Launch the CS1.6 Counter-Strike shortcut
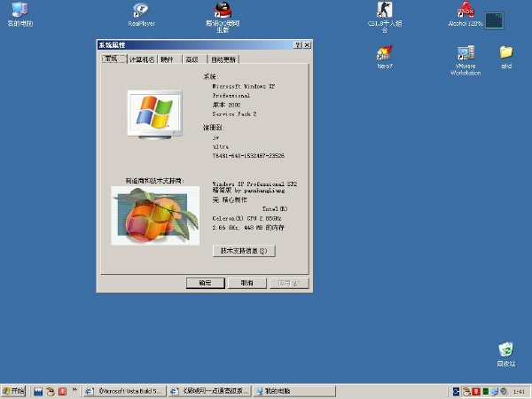Image resolution: width=532 pixels, height=399 pixels. click(385, 17)
